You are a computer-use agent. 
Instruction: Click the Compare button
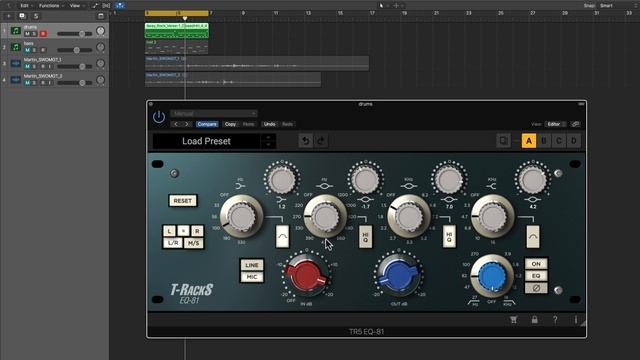tap(207, 124)
